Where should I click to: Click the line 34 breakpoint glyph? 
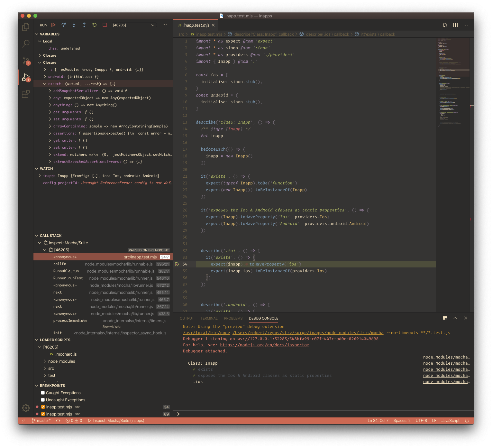(x=177, y=264)
